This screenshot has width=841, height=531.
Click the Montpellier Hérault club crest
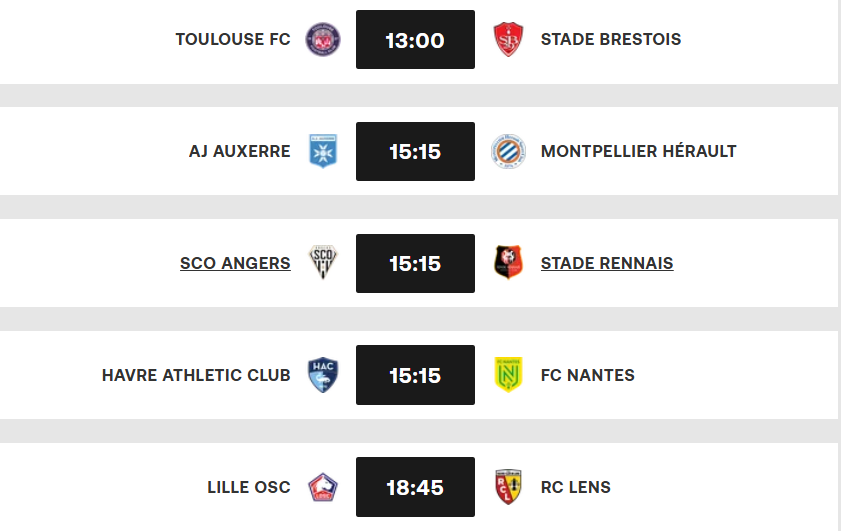[x=508, y=151]
